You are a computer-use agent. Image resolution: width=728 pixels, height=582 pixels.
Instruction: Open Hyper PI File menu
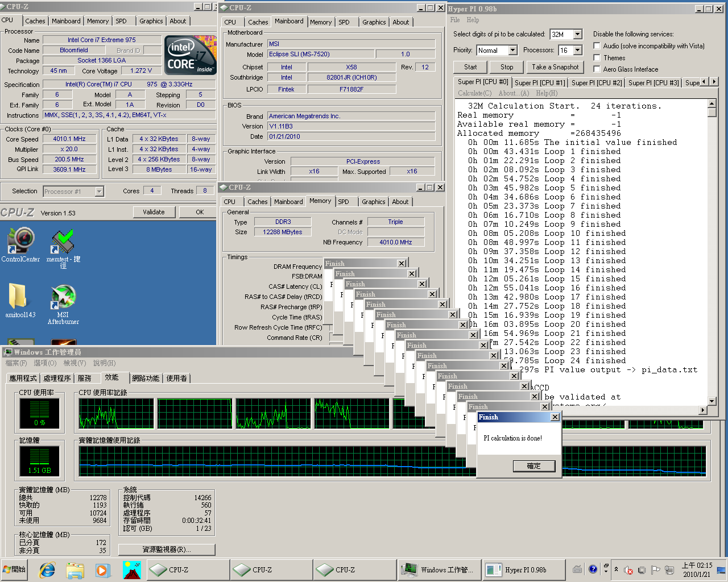click(455, 20)
